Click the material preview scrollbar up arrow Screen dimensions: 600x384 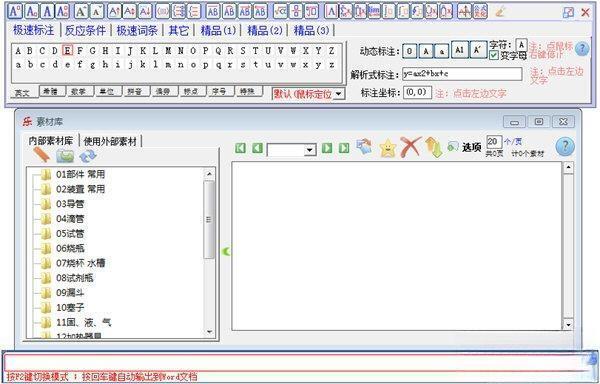568,168
